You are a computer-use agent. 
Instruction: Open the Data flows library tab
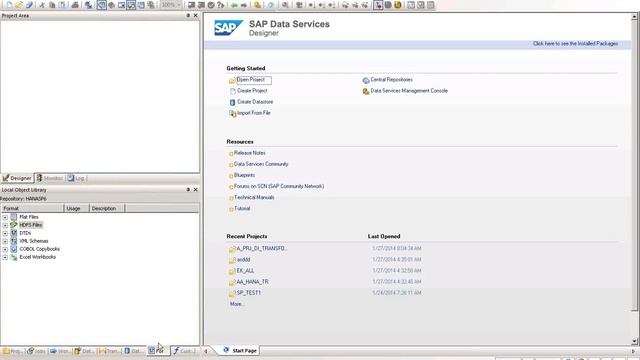point(84,351)
